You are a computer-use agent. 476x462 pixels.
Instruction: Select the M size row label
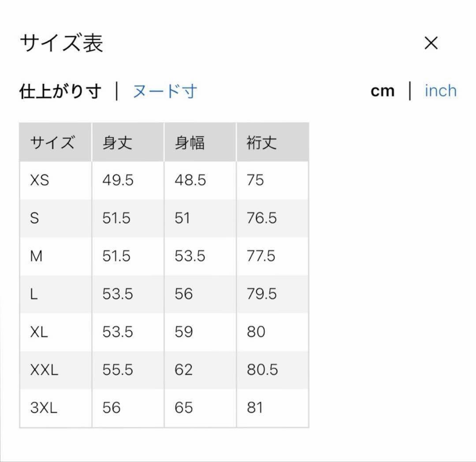pos(36,256)
